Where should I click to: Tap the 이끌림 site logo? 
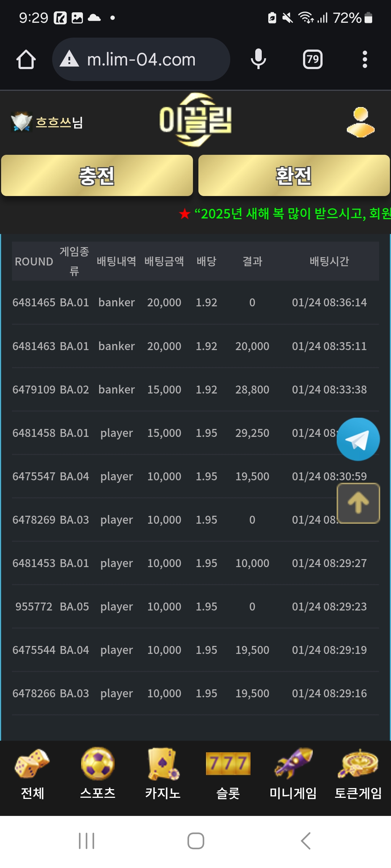click(x=195, y=120)
